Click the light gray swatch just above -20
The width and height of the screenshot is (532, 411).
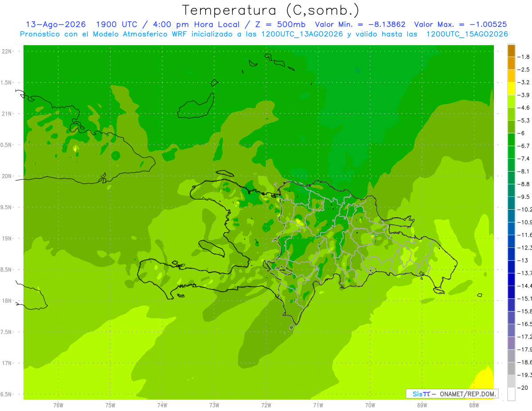coord(511,381)
